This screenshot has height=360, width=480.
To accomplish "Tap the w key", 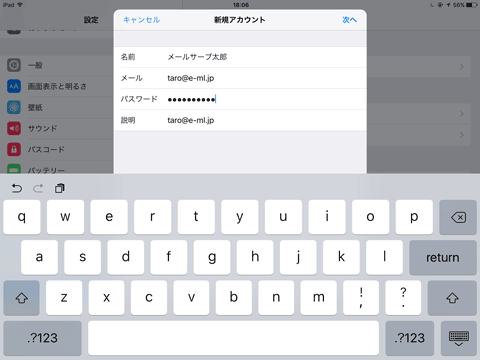I will 65,217.
